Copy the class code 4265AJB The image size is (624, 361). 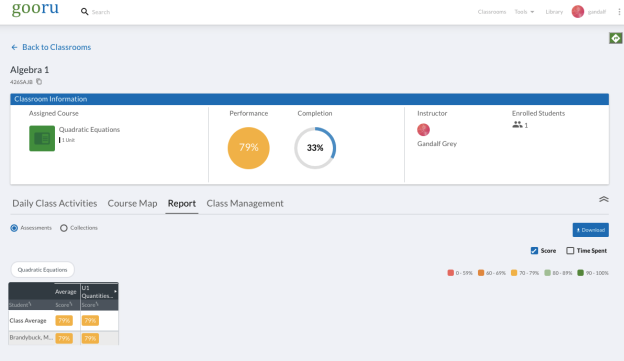pyautogui.click(x=39, y=82)
